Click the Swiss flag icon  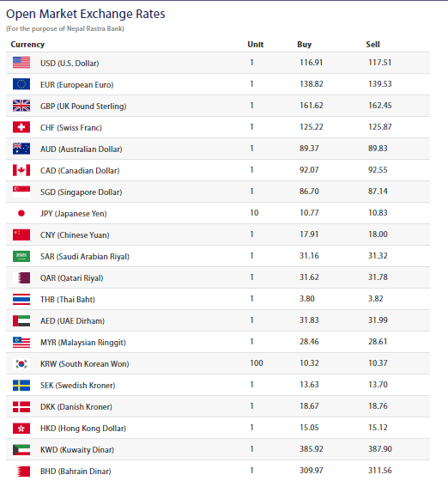click(21, 127)
